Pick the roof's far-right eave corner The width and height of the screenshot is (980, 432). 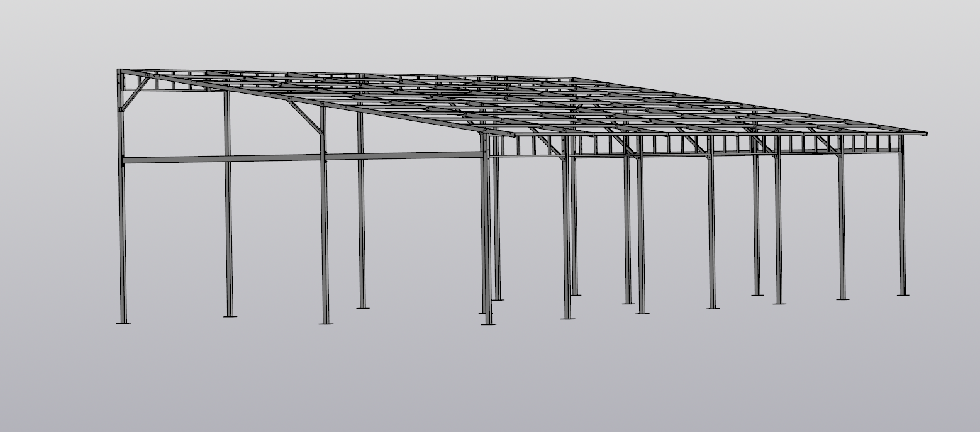[923, 133]
